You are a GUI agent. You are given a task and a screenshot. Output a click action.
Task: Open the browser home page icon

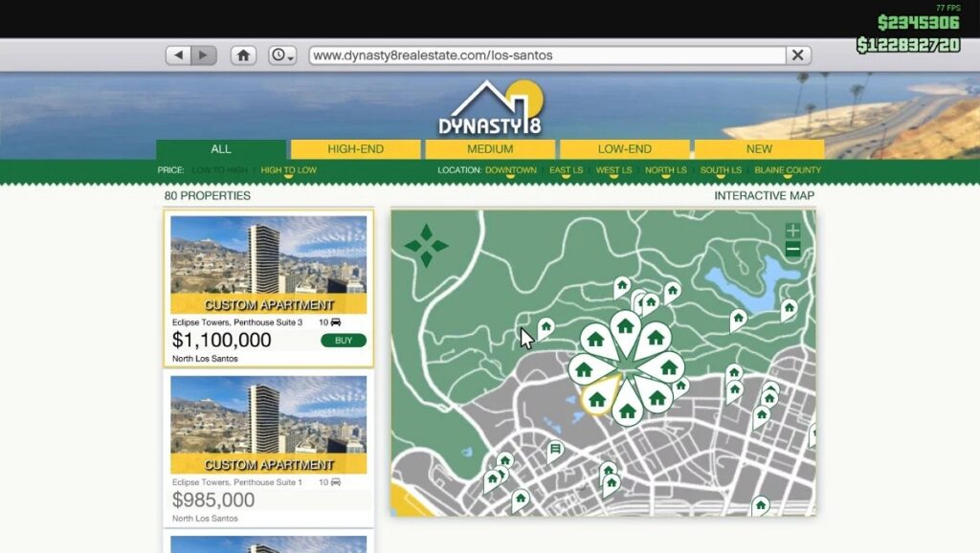(x=243, y=55)
